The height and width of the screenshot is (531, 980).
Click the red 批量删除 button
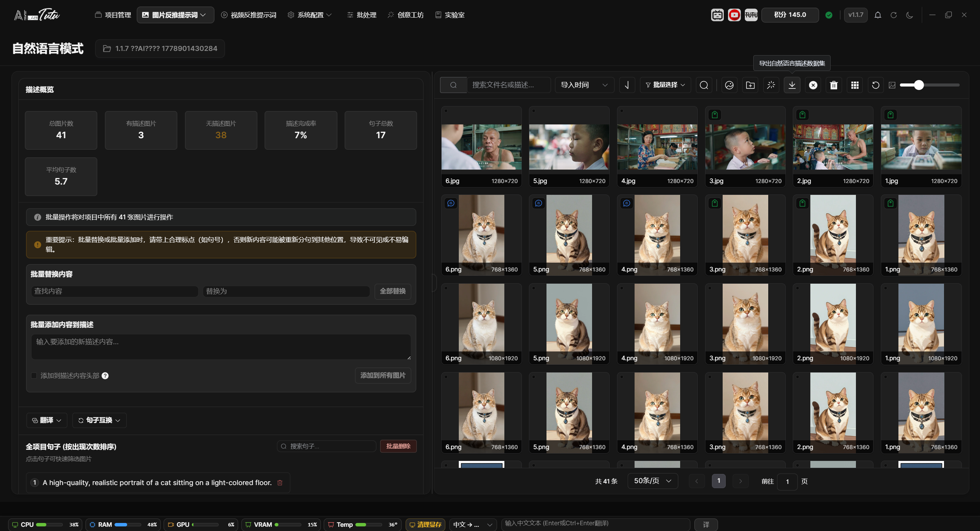click(398, 446)
